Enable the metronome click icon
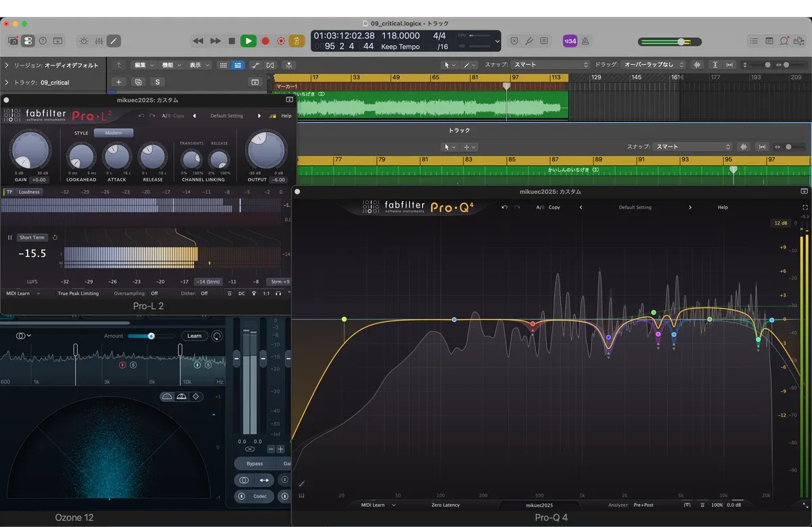The height and width of the screenshot is (527, 812). [585, 41]
